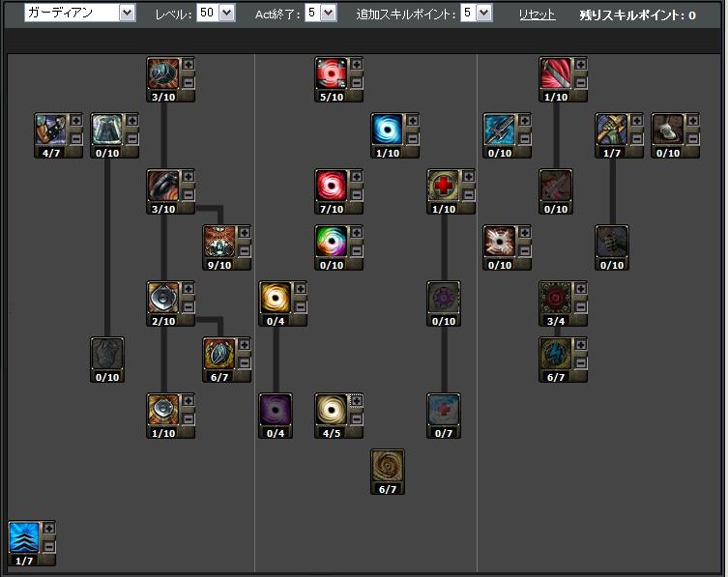The height and width of the screenshot is (577, 728).
Task: Click the dimmed cross skill icon at 0/7
Action: pyautogui.click(x=444, y=411)
